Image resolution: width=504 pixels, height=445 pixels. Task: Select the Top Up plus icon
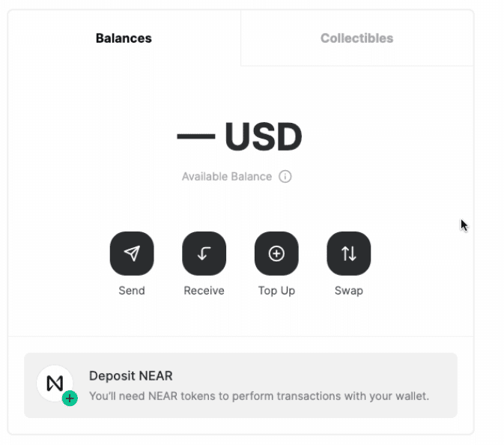coord(276,254)
